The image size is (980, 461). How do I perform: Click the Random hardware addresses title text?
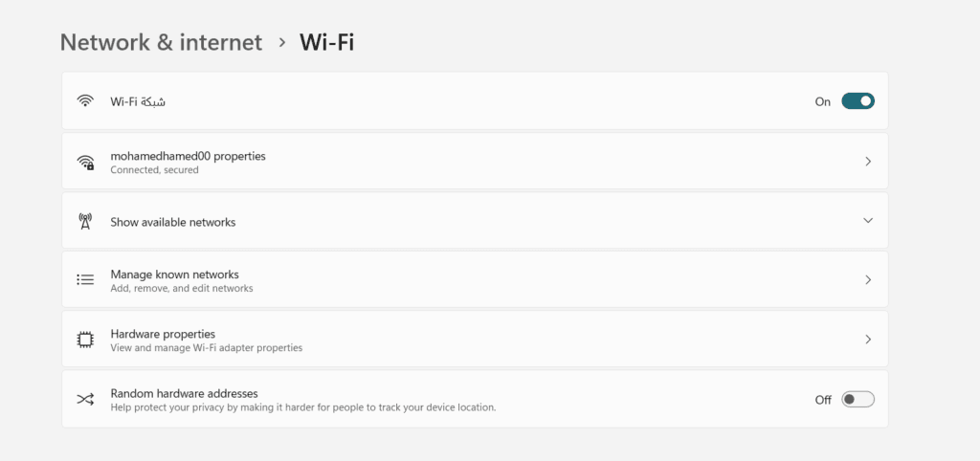pyautogui.click(x=184, y=393)
